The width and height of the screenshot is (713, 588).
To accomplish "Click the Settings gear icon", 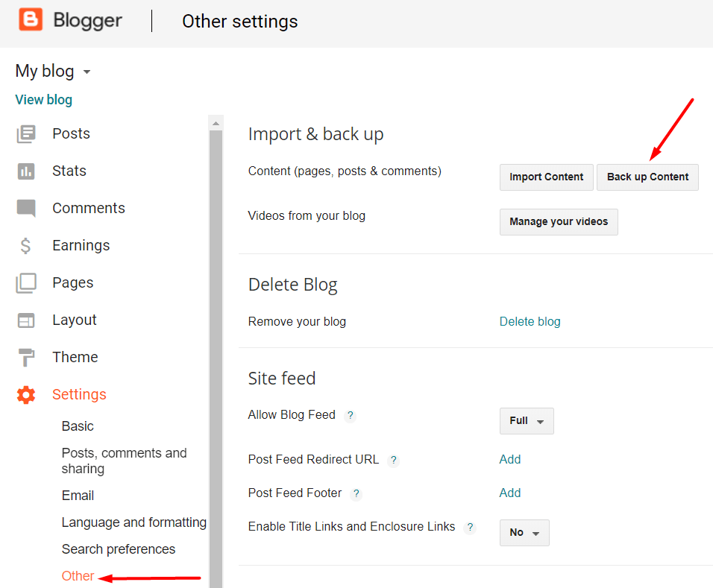I will coord(26,395).
